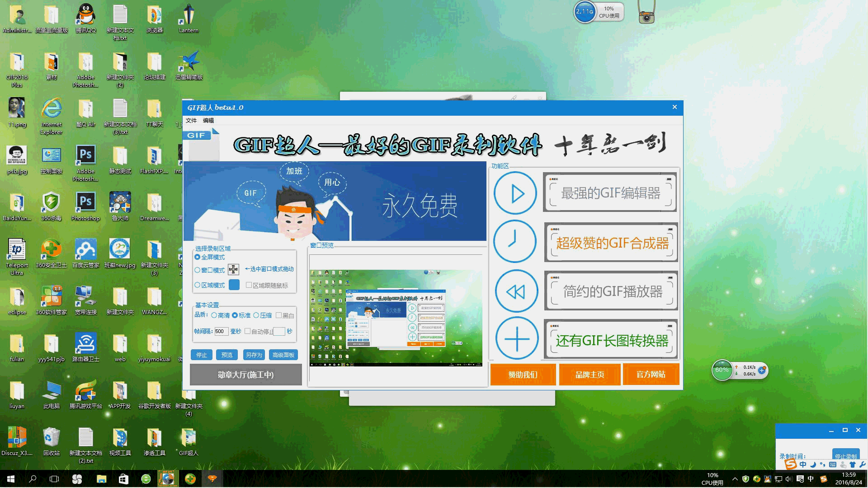This screenshot has width=868, height=488.
Task: Select 区域模式 radio button
Action: (x=198, y=285)
